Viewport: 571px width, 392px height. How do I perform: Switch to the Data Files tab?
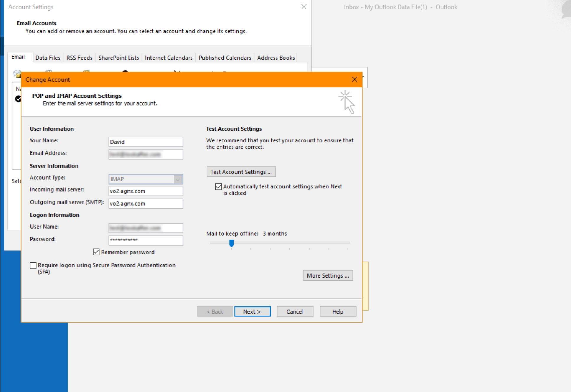click(x=48, y=58)
